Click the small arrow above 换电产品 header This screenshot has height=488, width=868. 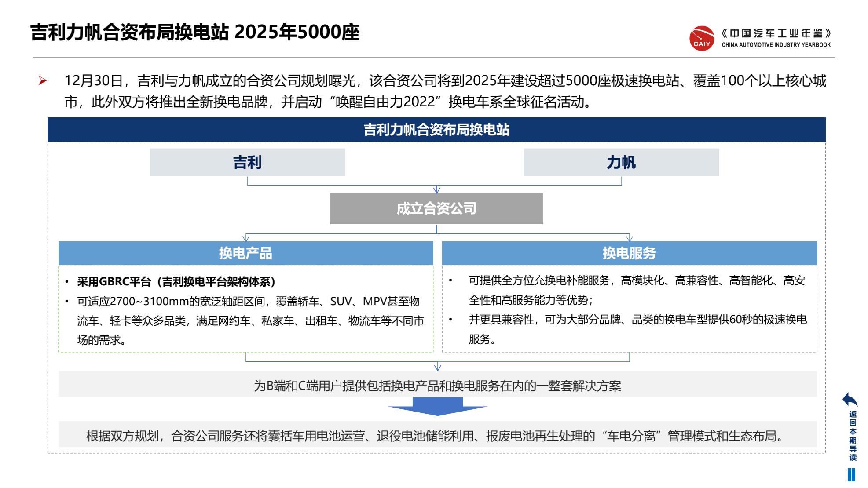[x=246, y=238]
